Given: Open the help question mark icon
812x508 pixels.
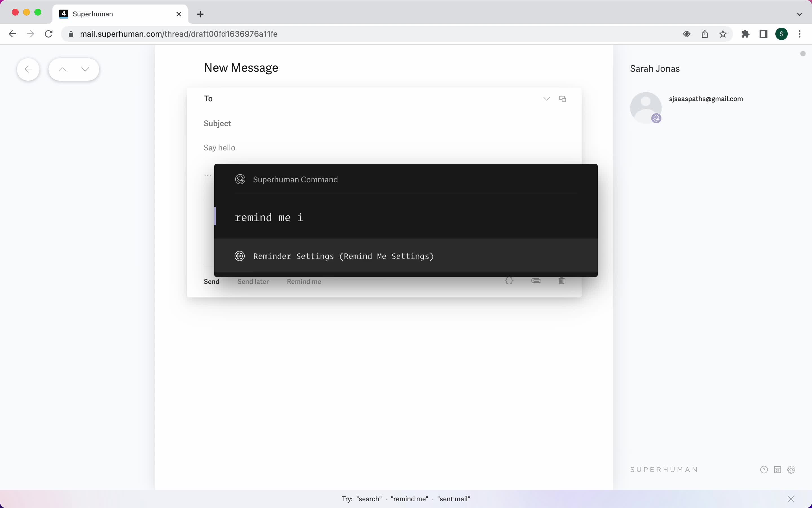Looking at the screenshot, I should click(764, 470).
